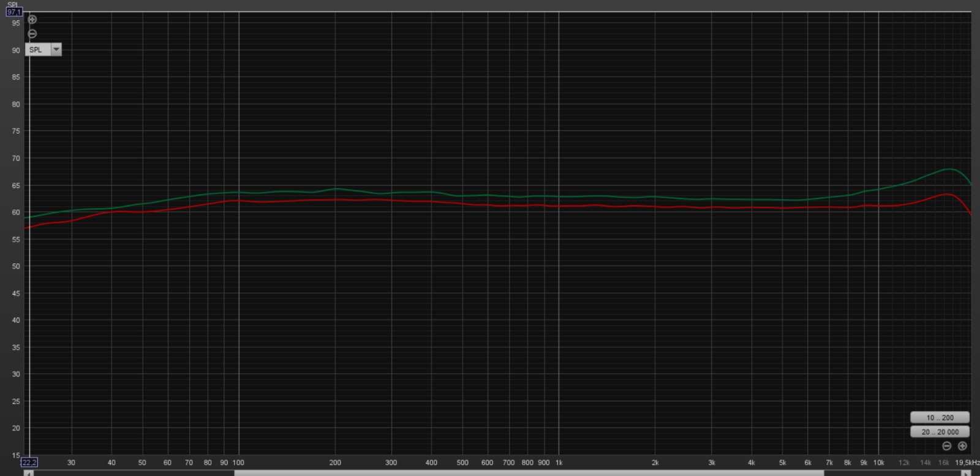Click the 19.5kHz end frequency label
The width and height of the screenshot is (980, 476).
(x=967, y=463)
